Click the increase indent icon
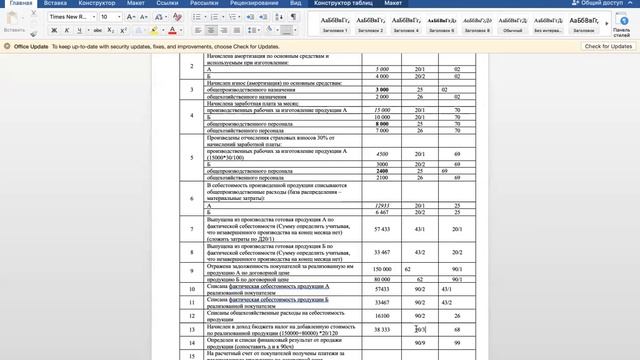640x360 pixels. tap(263, 17)
